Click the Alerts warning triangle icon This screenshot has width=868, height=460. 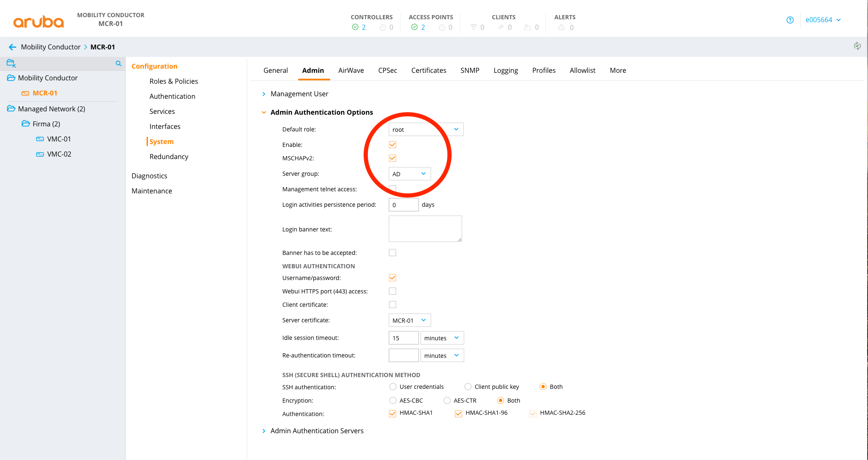click(561, 27)
